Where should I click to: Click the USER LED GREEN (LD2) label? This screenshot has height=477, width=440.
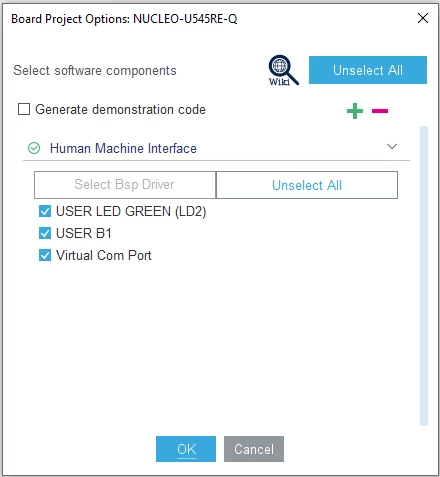[x=131, y=211]
